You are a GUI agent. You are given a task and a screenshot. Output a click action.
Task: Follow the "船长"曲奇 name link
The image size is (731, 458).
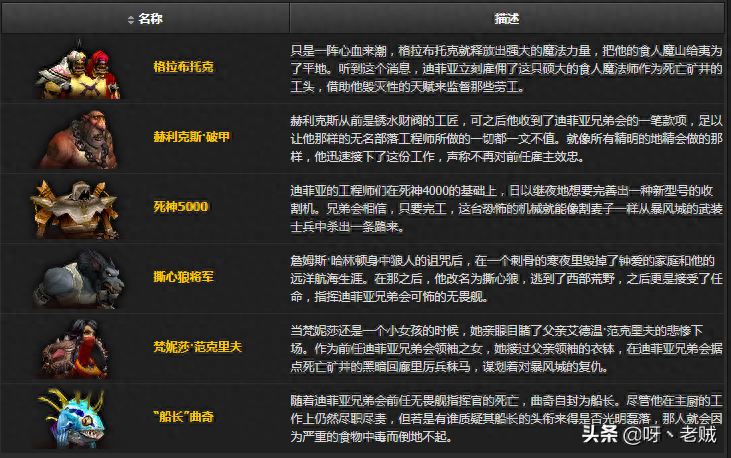183,416
